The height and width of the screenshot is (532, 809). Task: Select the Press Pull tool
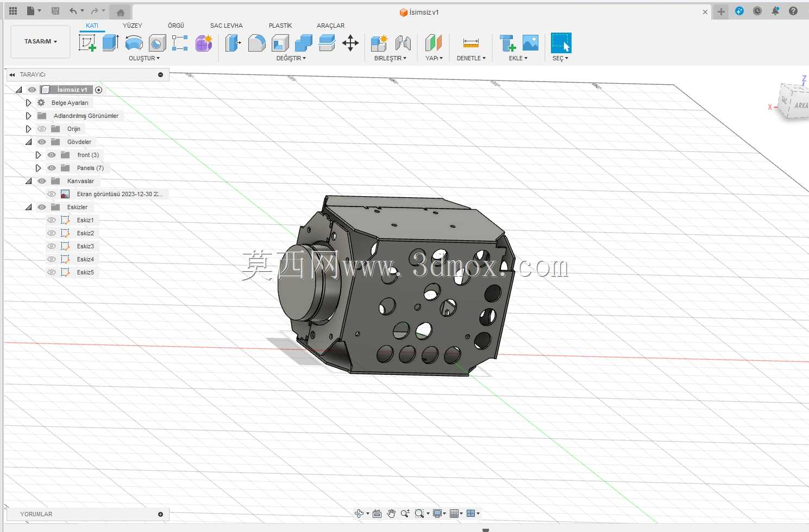(x=233, y=43)
